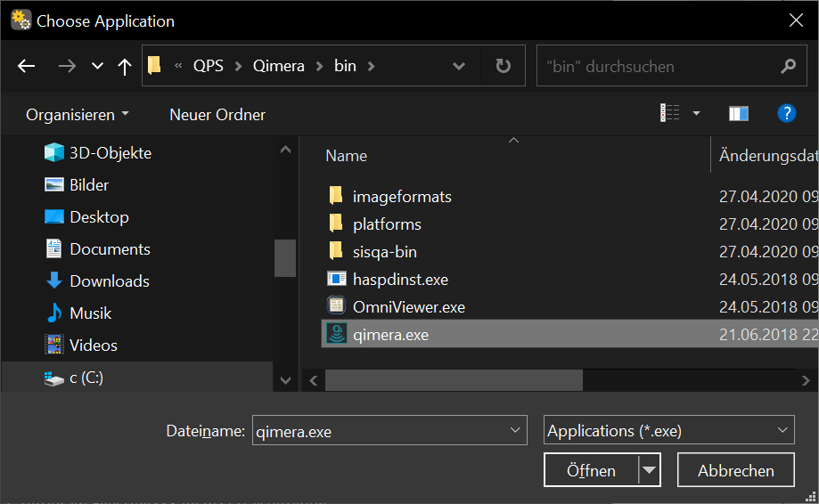Toggle the preview pane
819x504 pixels.
[739, 113]
